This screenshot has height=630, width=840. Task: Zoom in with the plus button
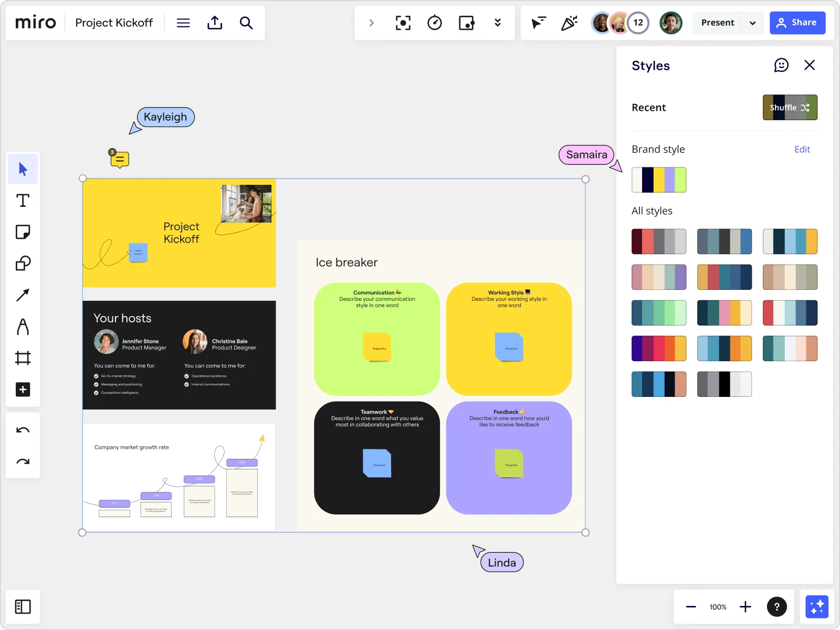coord(745,607)
